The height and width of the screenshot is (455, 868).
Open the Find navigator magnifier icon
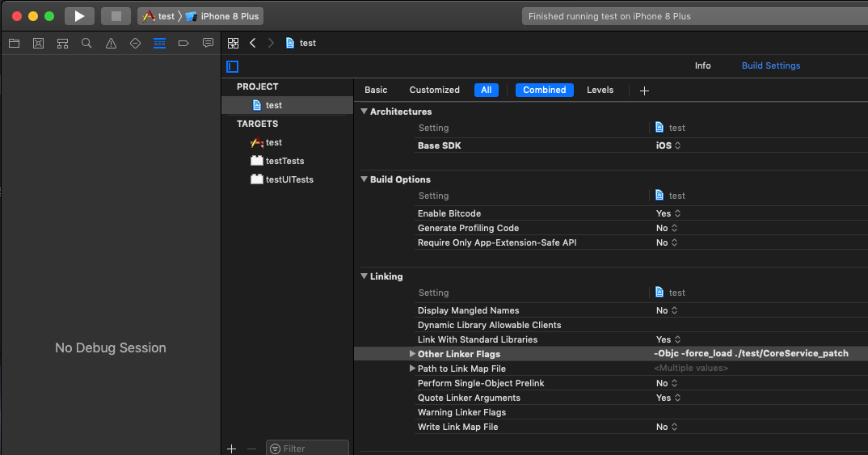86,43
